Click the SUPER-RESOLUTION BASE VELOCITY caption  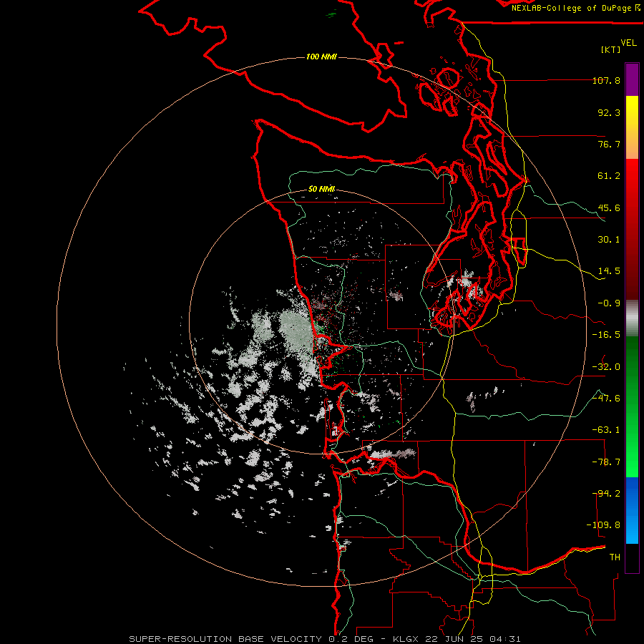(324, 639)
